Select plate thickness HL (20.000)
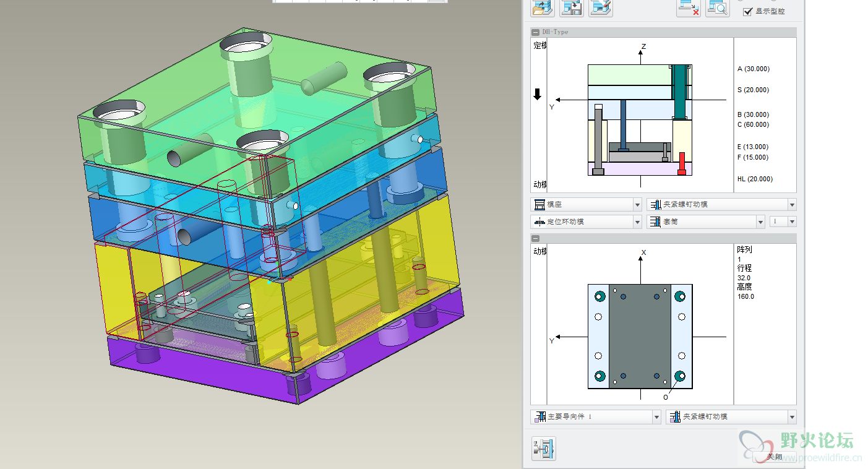This screenshot has width=868, height=469. [x=755, y=179]
